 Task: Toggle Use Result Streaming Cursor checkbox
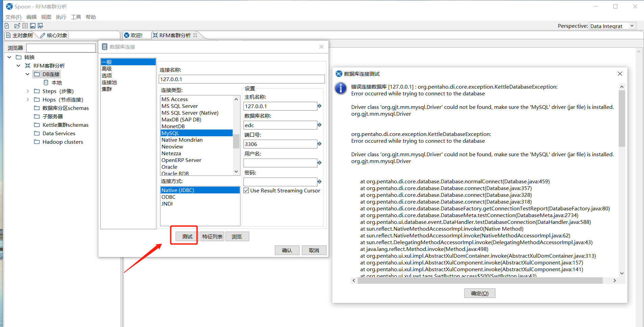tap(246, 190)
